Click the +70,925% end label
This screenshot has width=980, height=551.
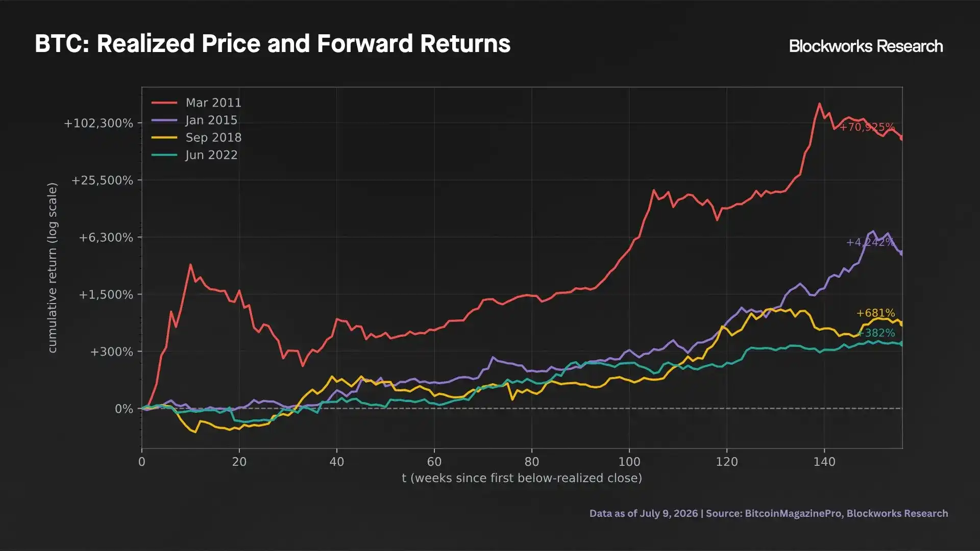tap(867, 127)
